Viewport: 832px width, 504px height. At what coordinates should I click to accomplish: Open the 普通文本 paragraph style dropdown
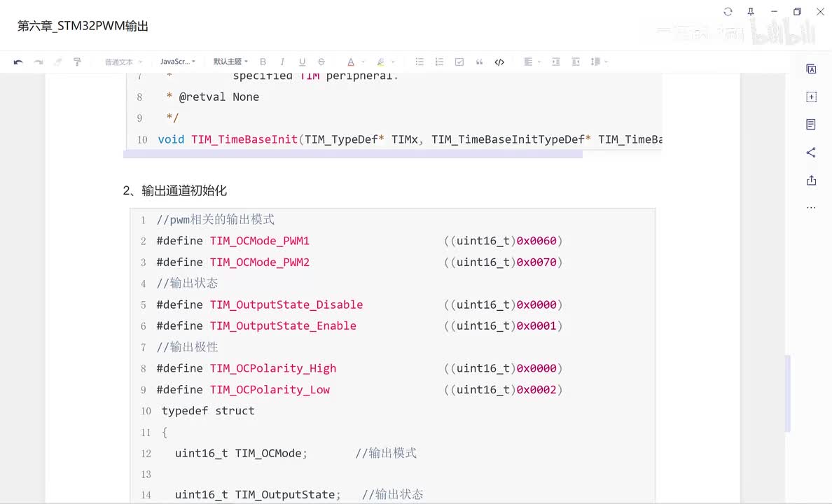123,62
